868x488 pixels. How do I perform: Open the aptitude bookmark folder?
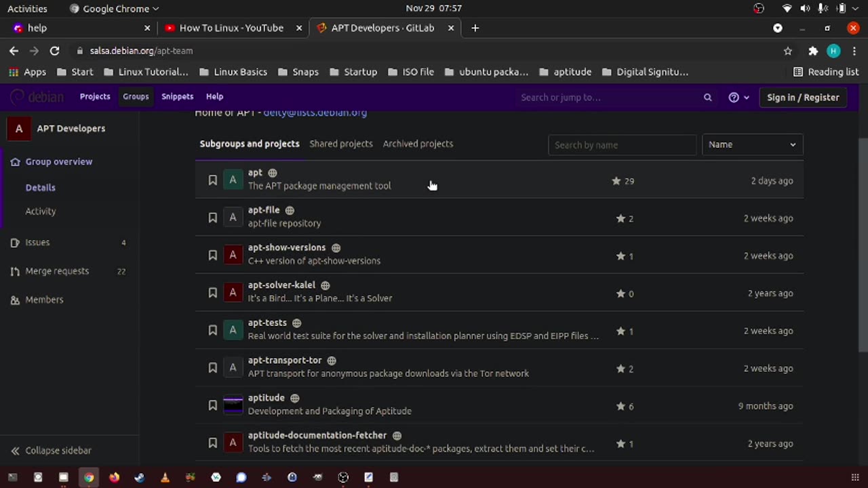tap(565, 72)
